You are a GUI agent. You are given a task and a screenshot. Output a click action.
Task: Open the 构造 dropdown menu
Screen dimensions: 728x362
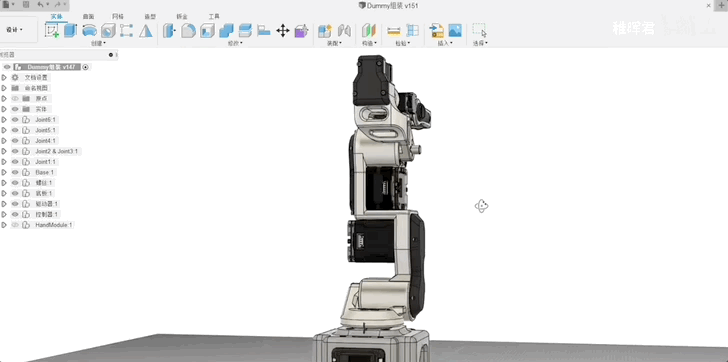pyautogui.click(x=369, y=43)
